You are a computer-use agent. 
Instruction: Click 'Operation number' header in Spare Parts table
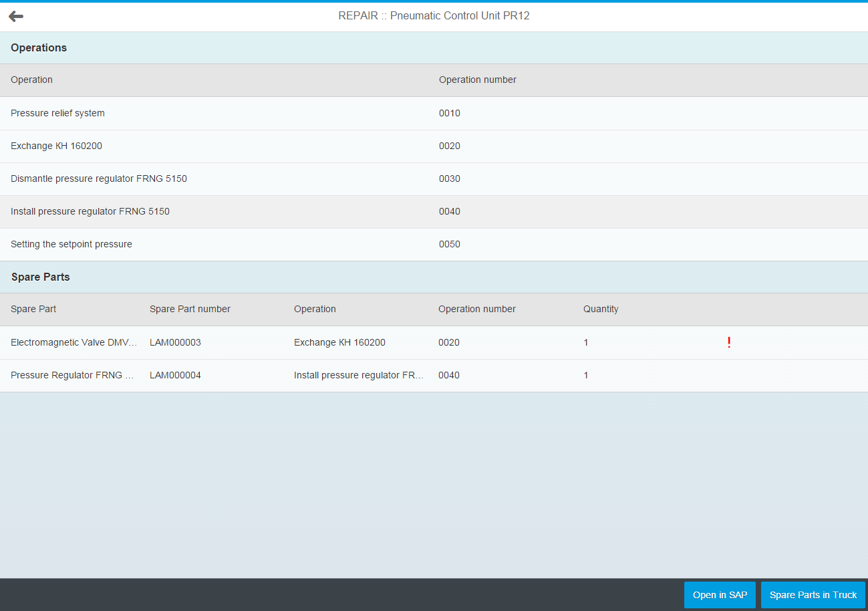pyautogui.click(x=477, y=309)
